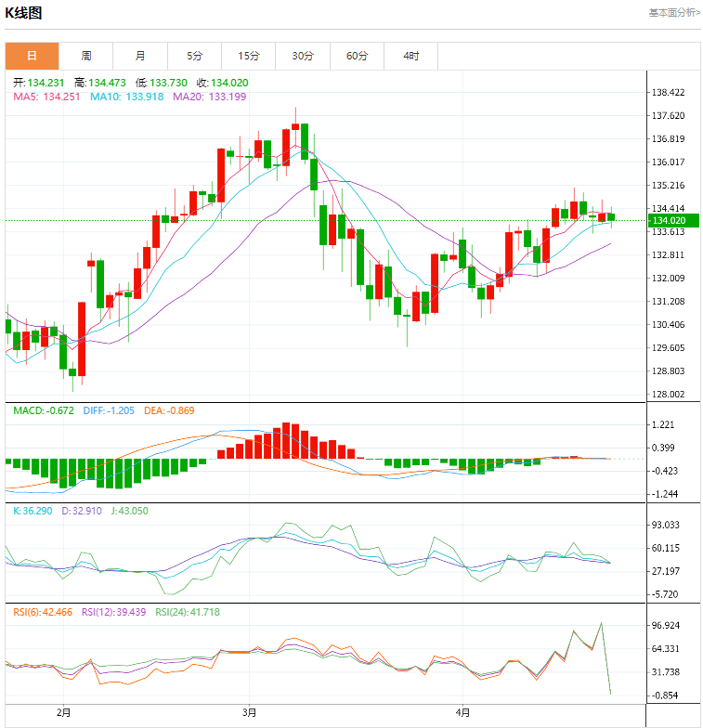Click the DEA: -0.869 label
Viewport: 703px width, 728px height.
pos(169,410)
